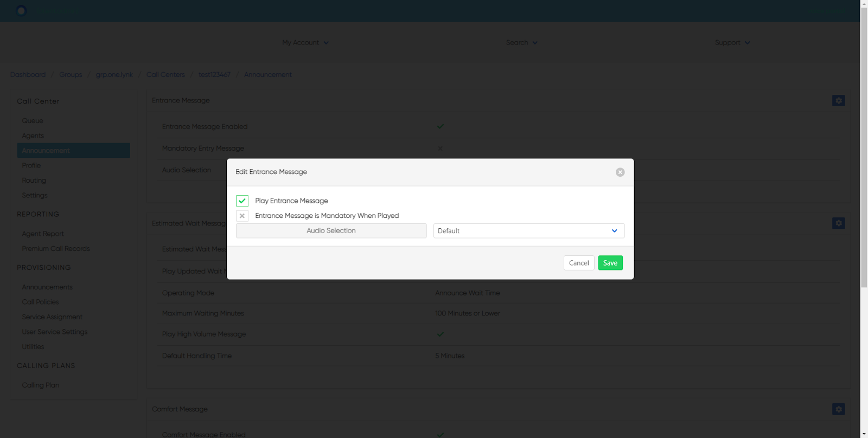The width and height of the screenshot is (868, 438).
Task: Toggle Play Entrance Message checkbox
Action: pos(242,201)
